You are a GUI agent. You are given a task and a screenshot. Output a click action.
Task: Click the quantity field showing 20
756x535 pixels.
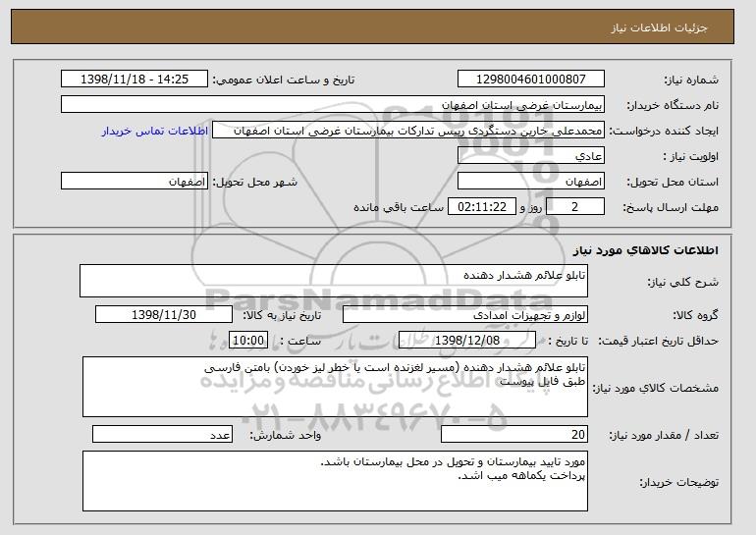pos(514,434)
